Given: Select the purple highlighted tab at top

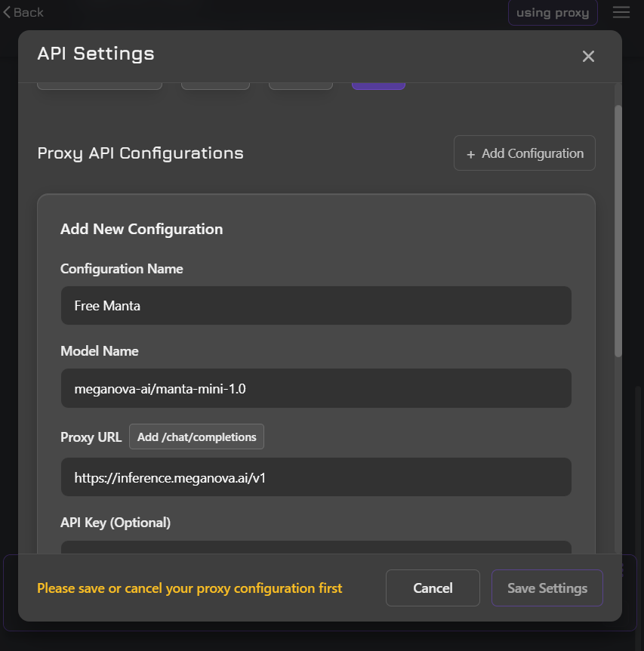Looking at the screenshot, I should pos(378,85).
